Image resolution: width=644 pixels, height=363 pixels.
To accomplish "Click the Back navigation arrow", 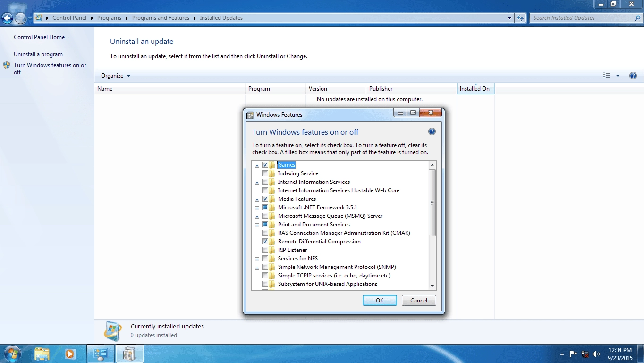I will point(7,18).
